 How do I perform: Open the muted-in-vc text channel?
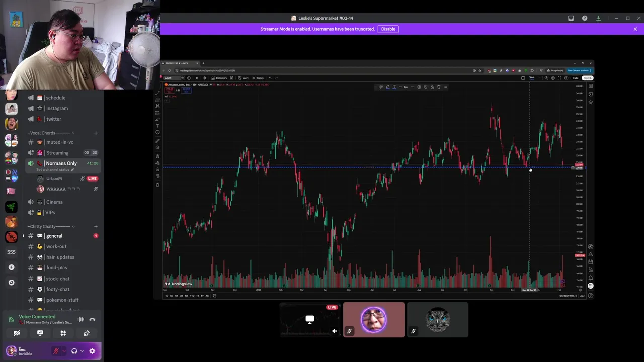pyautogui.click(x=62, y=142)
